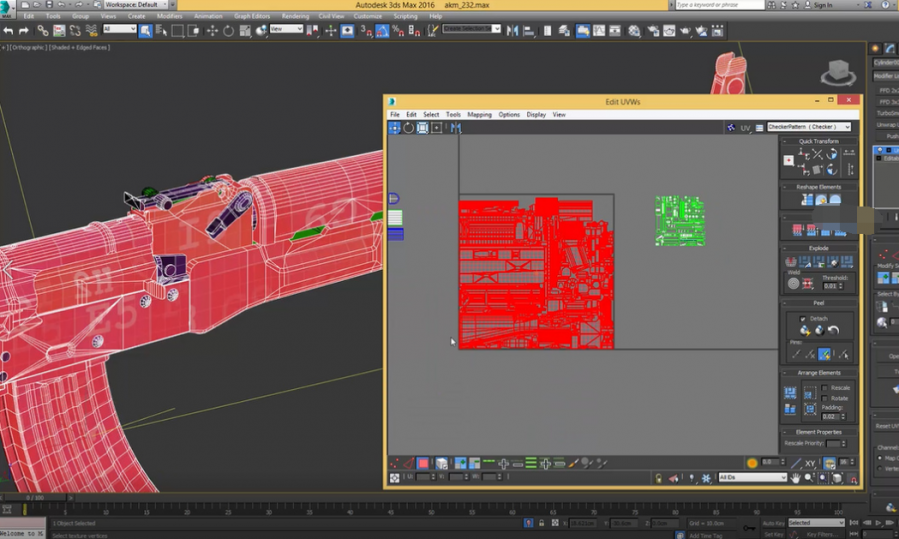The height and width of the screenshot is (539, 899).
Task: Enable Vertex sub-object mode in Edit UVWs
Action: 394,463
